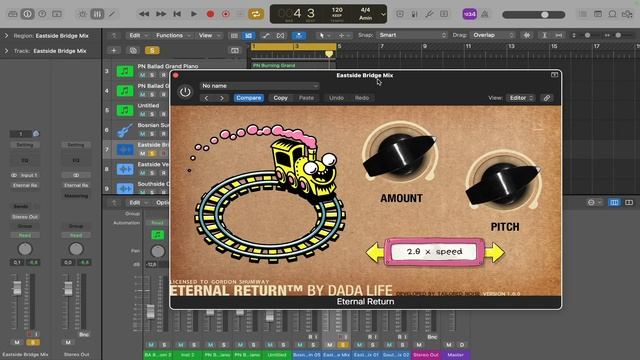Click the Waveform Zoom button
The height and width of the screenshot is (360, 640).
pyautogui.click(x=527, y=36)
